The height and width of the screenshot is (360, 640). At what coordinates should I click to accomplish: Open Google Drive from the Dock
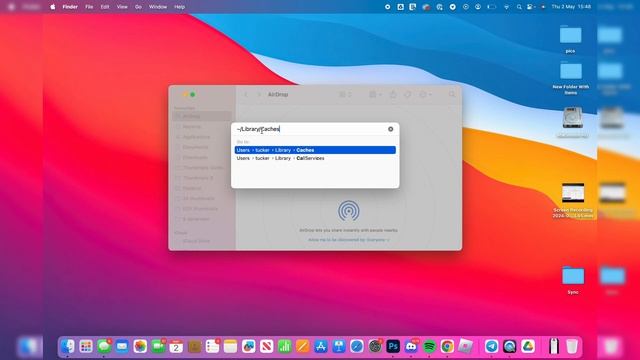pyautogui.click(x=528, y=347)
